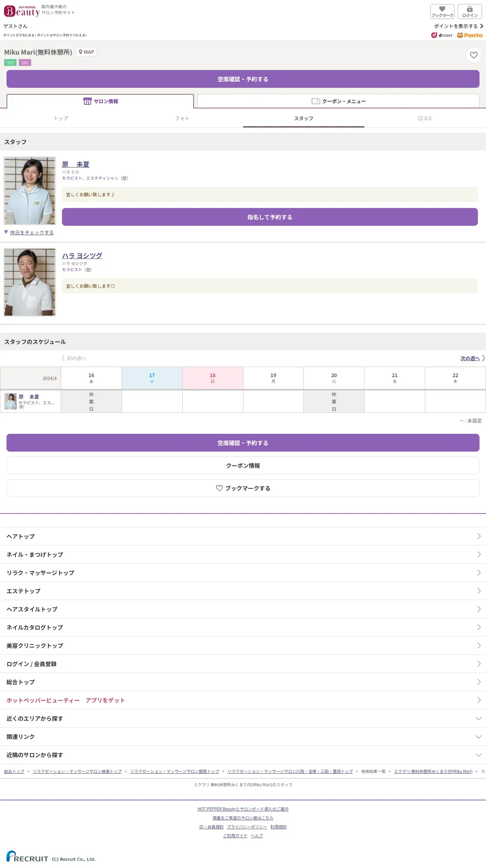Click breadcrumb ミクマリ 無料休憩所みくまり内
Screen dimensions: 486x868
pyautogui.click(x=433, y=771)
